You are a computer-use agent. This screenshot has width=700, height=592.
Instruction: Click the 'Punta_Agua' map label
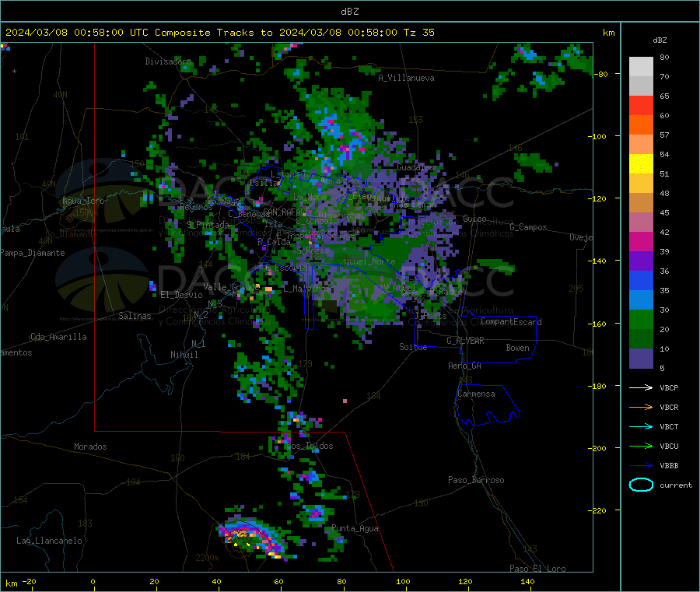[355, 528]
